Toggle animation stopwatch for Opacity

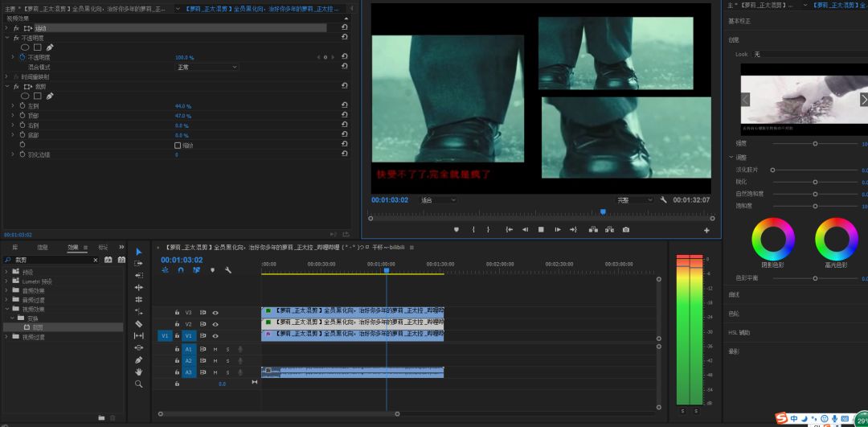[x=23, y=57]
